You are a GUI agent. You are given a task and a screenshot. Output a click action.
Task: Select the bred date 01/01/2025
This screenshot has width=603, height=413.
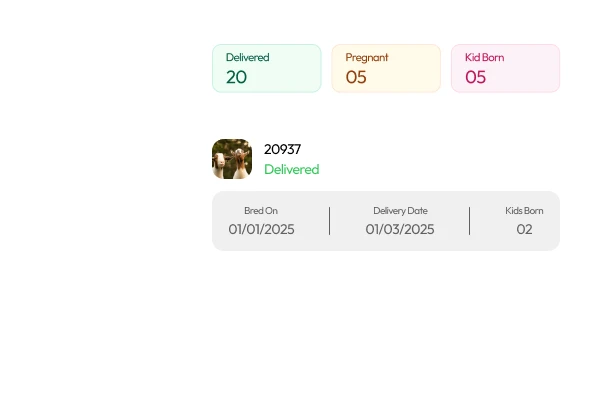point(261,229)
